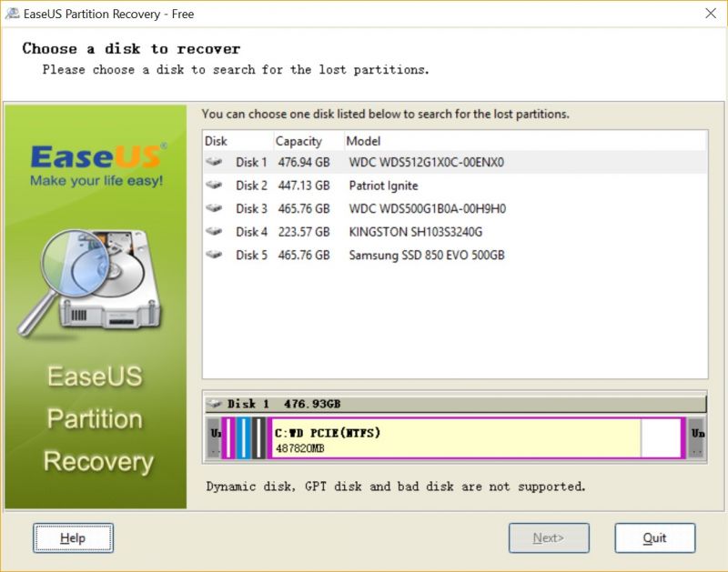
Task: Click the 447.13 GB capacity cell
Action: click(x=304, y=186)
